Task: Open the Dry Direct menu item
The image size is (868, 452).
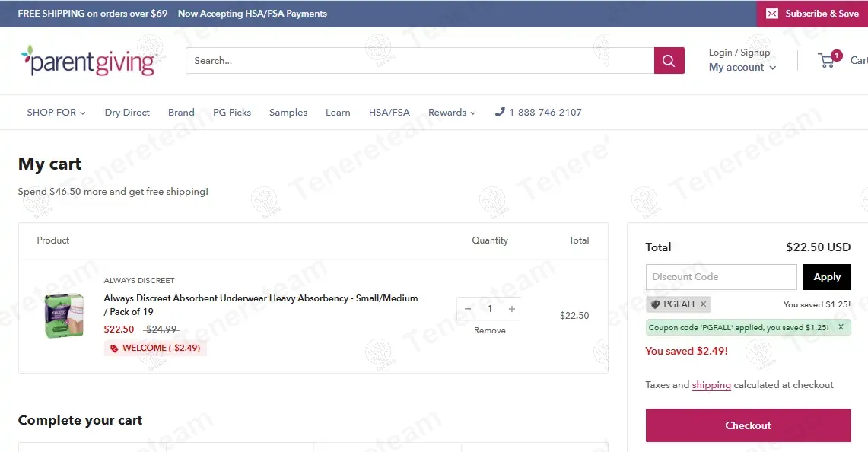Action: tap(127, 113)
